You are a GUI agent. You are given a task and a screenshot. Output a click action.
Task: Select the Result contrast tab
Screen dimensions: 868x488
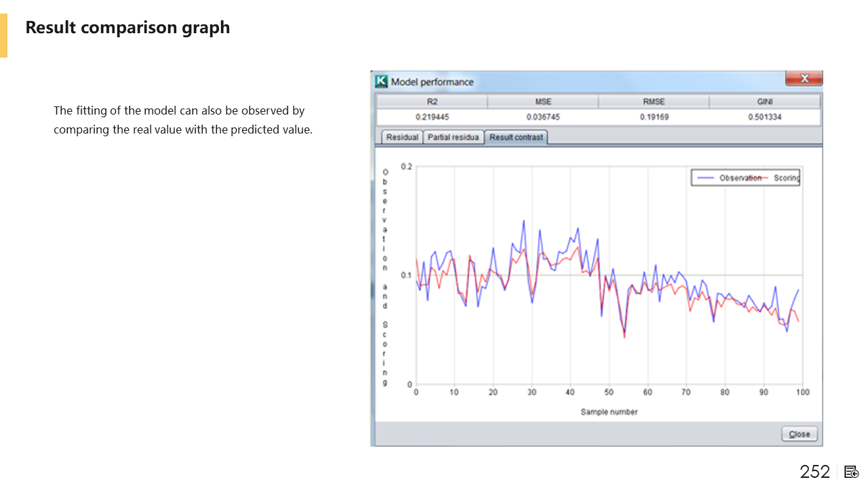[x=516, y=138]
